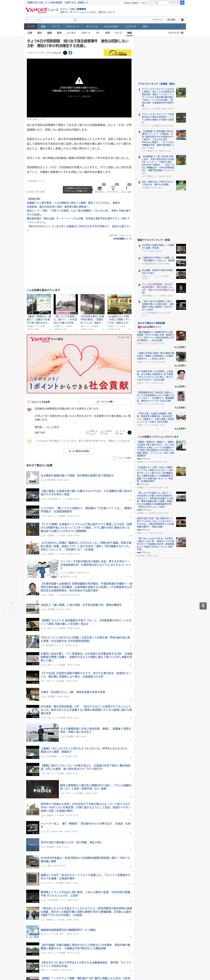The width and height of the screenshot is (210, 980).
Task: Click the blue web search button icon
Action: point(182,3)
